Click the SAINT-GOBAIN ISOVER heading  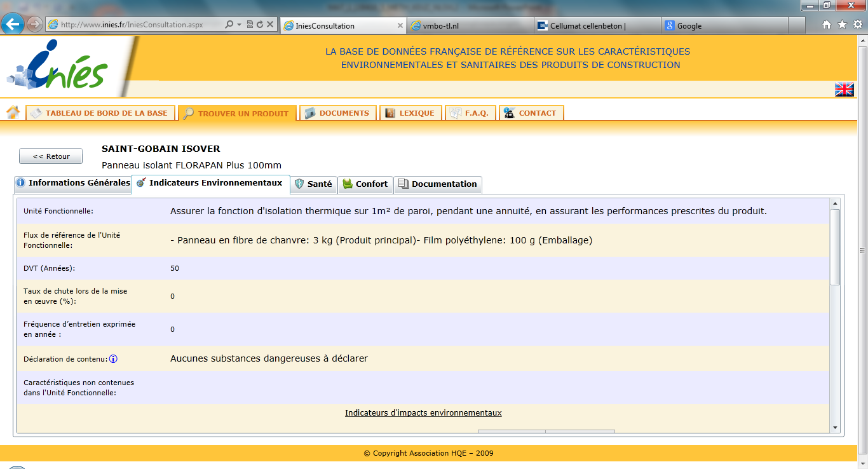coord(161,149)
